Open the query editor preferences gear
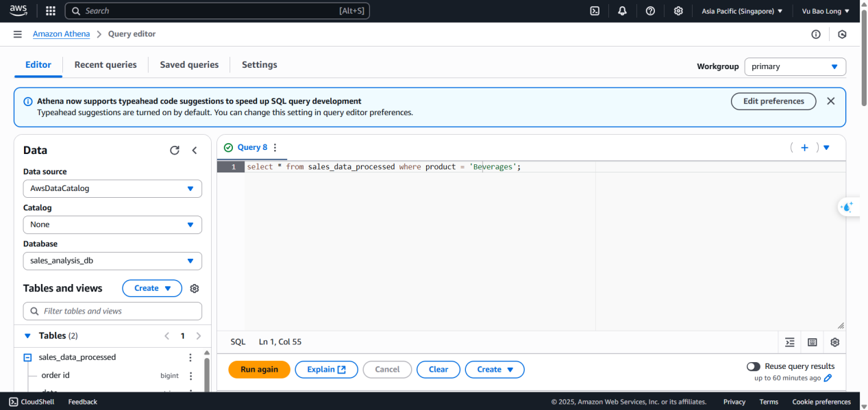 [835, 342]
